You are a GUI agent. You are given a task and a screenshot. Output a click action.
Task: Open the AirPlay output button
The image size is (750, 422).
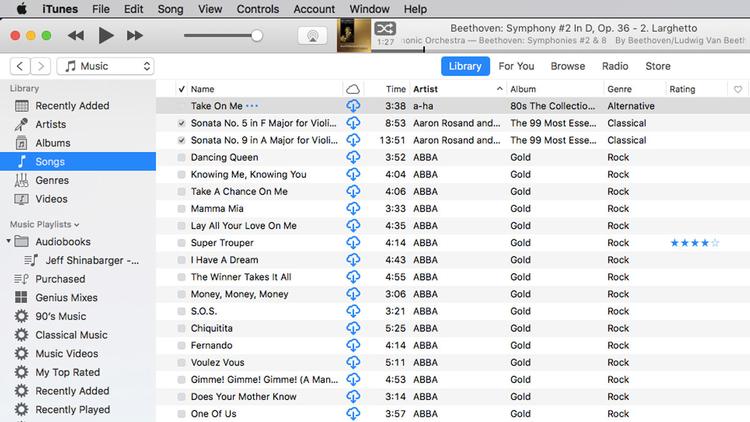coord(312,36)
